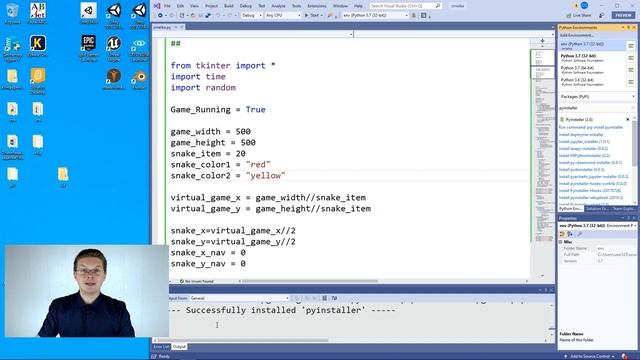The width and height of the screenshot is (640, 360).
Task: Open the Properties object selector dropdown
Action: [x=597, y=225]
